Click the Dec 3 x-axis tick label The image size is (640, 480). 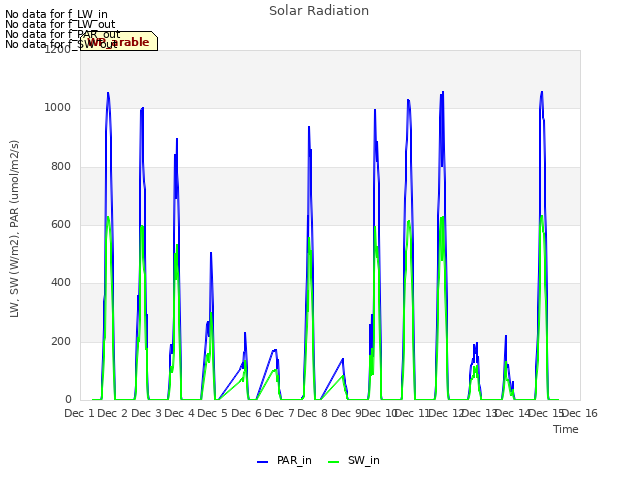146,413
